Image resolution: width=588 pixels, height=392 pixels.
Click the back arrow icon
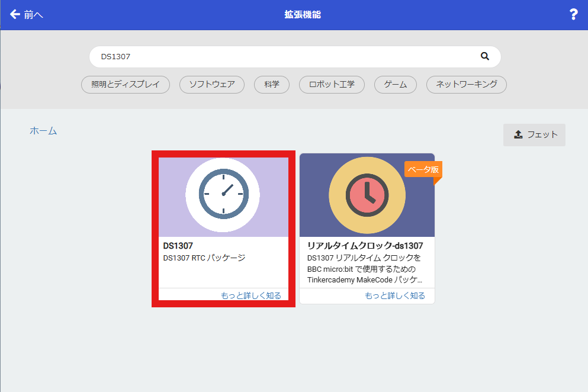[x=15, y=14]
